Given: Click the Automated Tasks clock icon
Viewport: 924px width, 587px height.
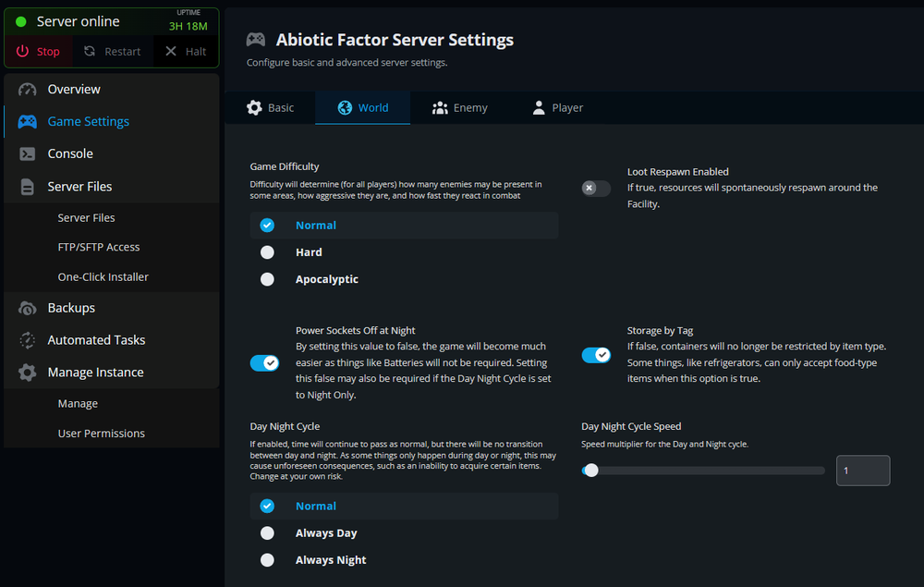Looking at the screenshot, I should point(27,340).
